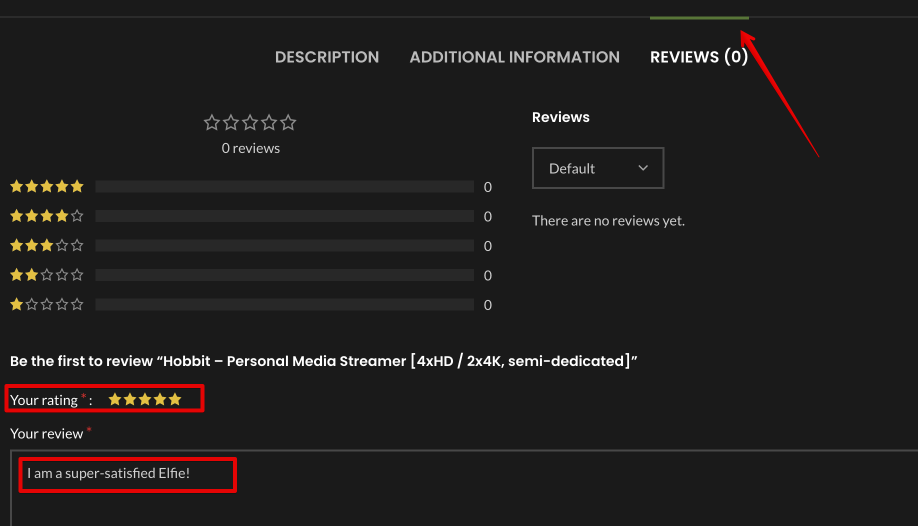Select the third star in Your rating

[145, 399]
